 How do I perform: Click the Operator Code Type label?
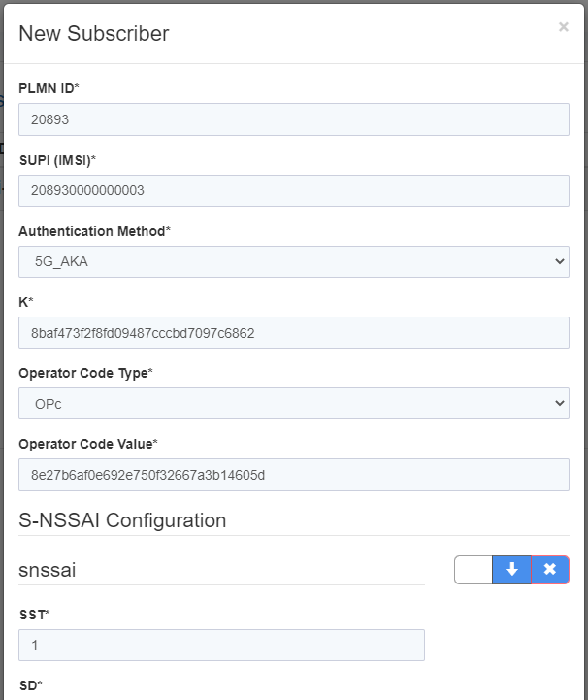[x=85, y=373]
